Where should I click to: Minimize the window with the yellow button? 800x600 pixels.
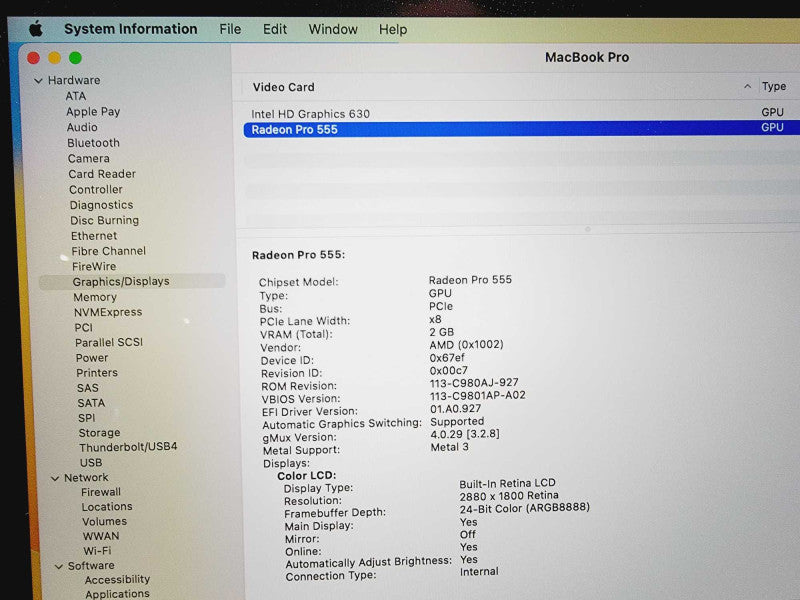pos(55,58)
